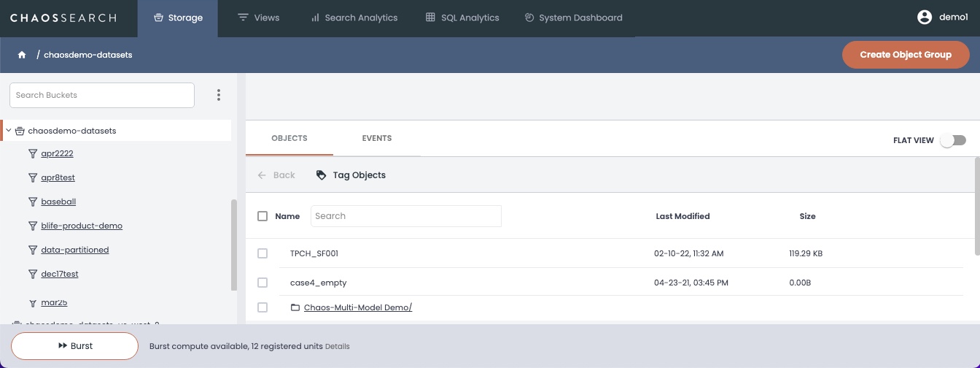Open System Dashboard tab
The height and width of the screenshot is (368, 980).
[x=573, y=18]
